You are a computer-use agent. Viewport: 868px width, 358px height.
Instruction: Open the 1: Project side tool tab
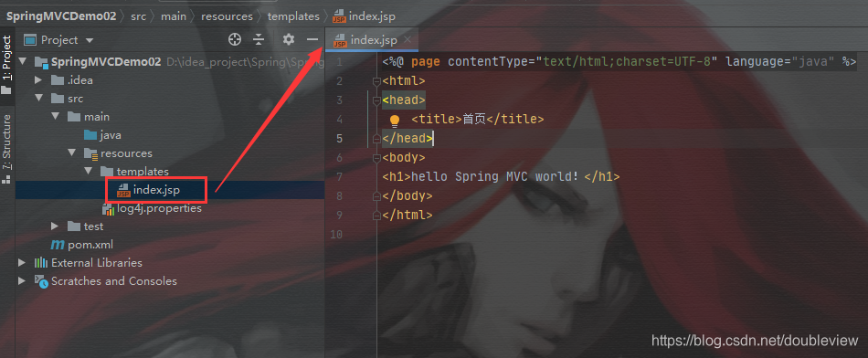[x=6, y=65]
